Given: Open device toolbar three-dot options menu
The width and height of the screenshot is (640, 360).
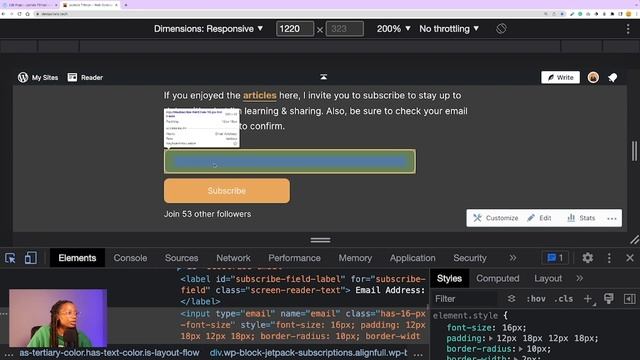Looking at the screenshot, I should coord(628,29).
